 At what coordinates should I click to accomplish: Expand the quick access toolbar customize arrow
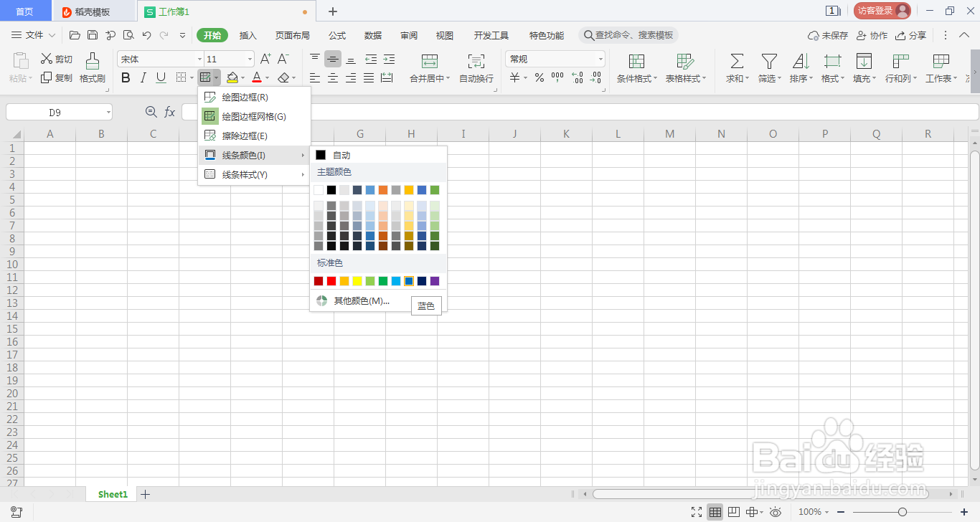coord(182,34)
